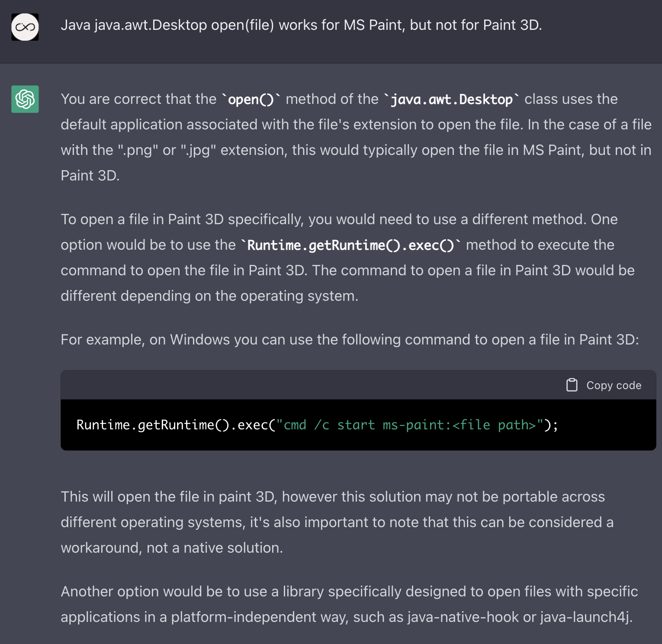
Task: Click the Copy code button
Action: [604, 385]
